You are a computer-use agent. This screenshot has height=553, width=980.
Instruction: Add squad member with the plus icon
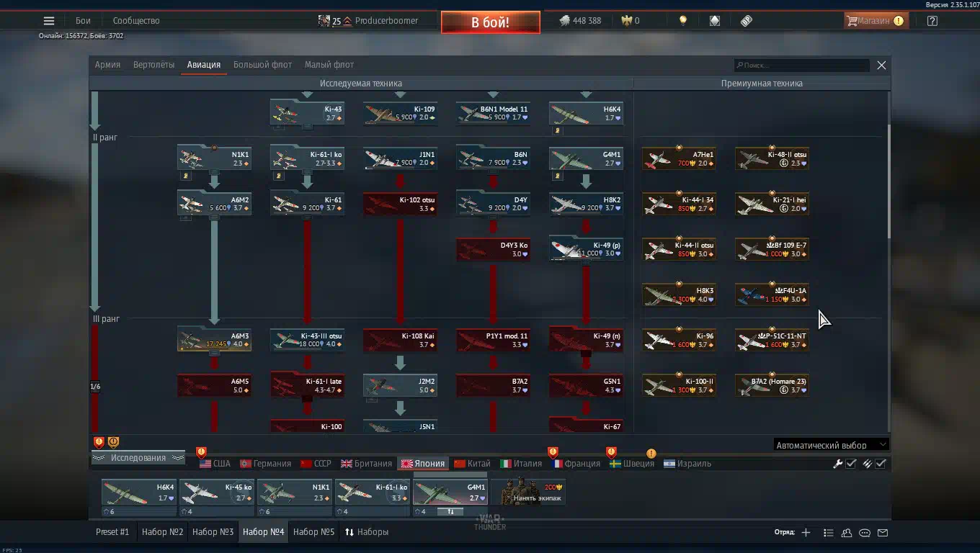coord(806,533)
